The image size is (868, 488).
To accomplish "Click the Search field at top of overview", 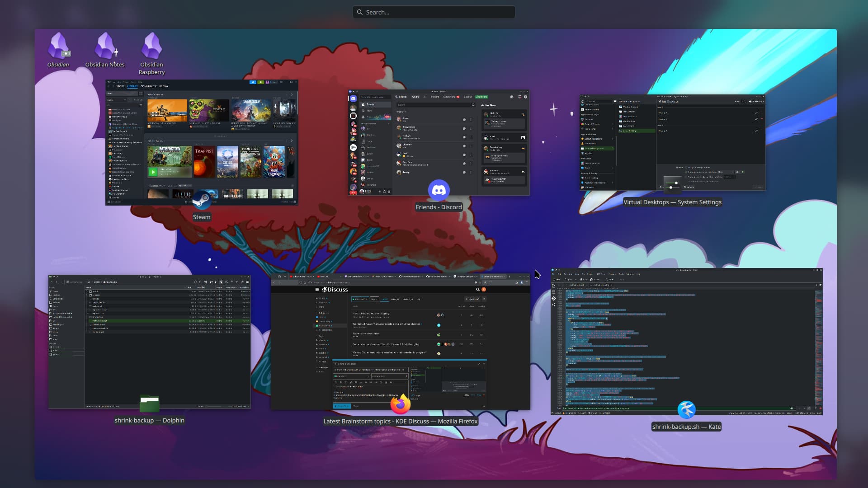I will tap(434, 12).
